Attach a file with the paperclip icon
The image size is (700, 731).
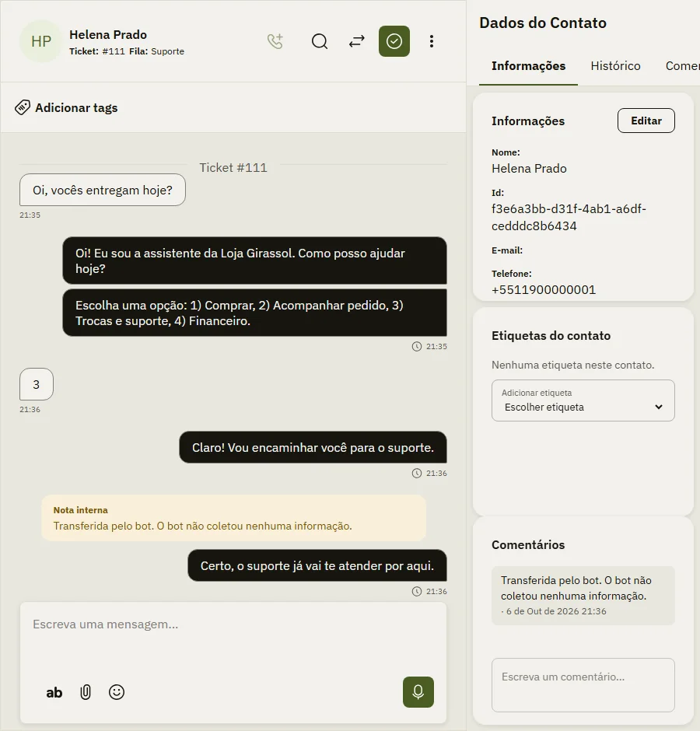click(x=86, y=692)
